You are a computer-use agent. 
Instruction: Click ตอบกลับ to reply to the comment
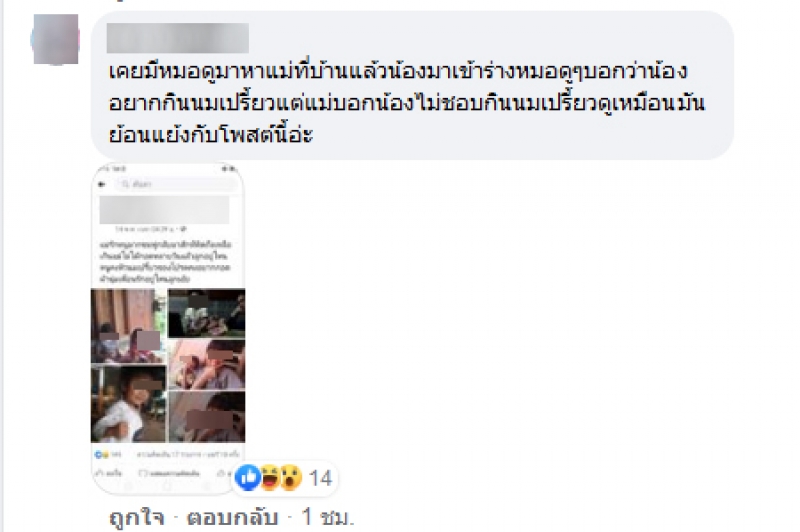[233, 517]
